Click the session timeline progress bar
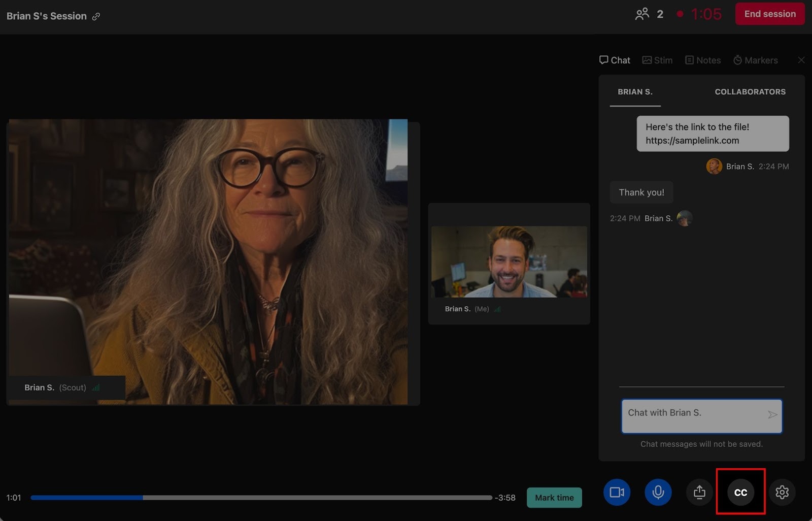 [261, 498]
